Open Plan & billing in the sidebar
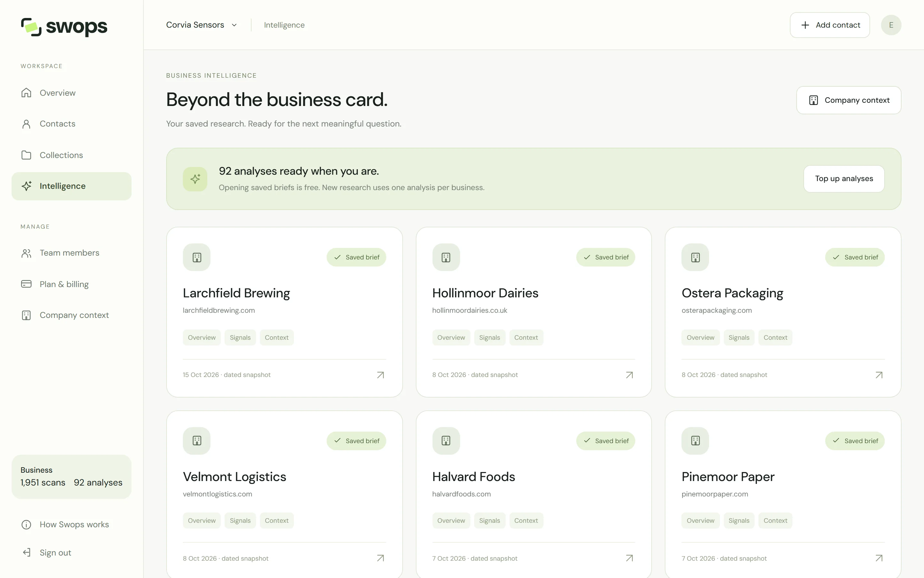This screenshot has width=924, height=578. coord(72,284)
